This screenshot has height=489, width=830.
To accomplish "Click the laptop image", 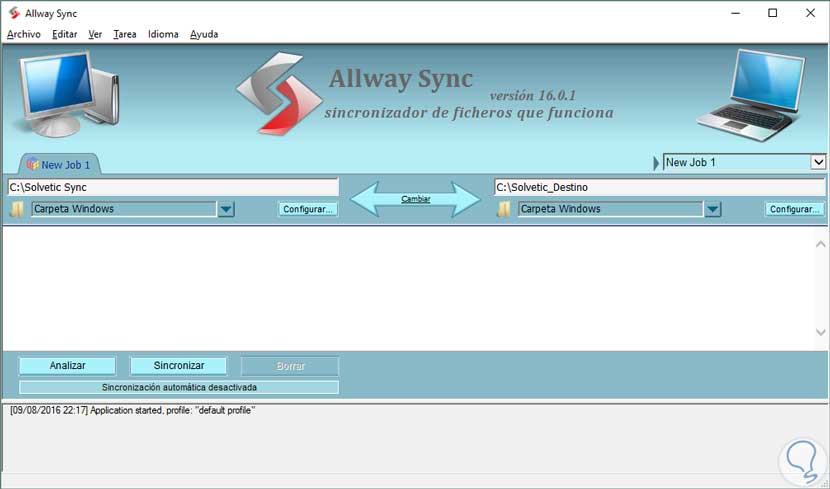I will [752, 95].
